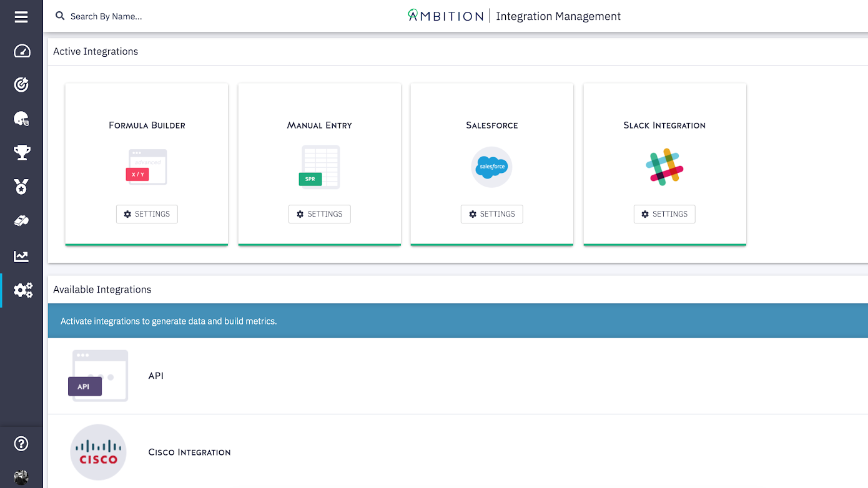The width and height of the screenshot is (868, 488).
Task: Click the Cisco Integration list row
Action: pos(189,452)
